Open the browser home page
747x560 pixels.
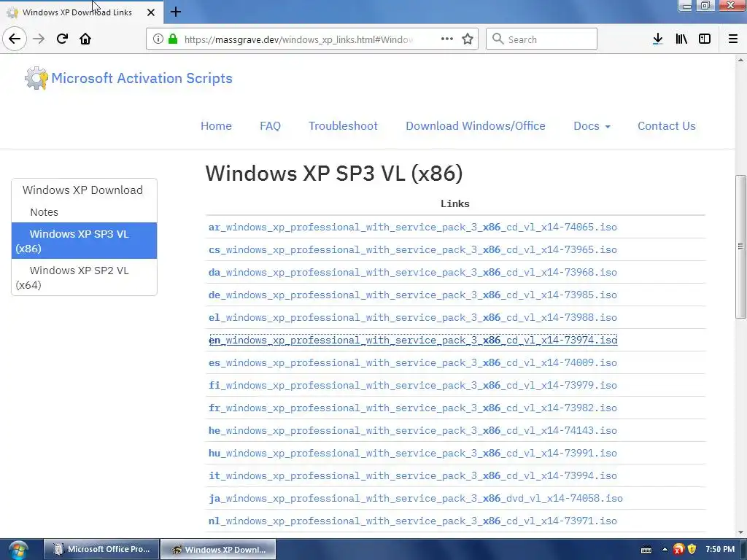85,39
